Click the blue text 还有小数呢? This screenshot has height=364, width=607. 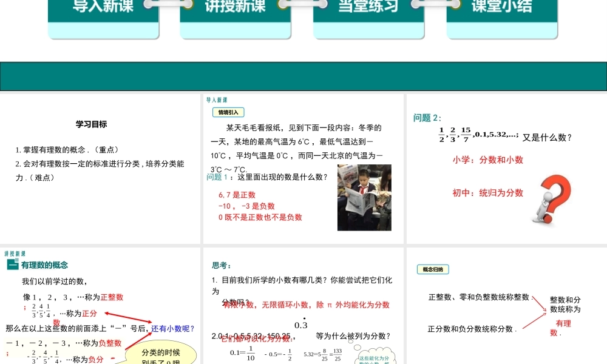click(172, 328)
